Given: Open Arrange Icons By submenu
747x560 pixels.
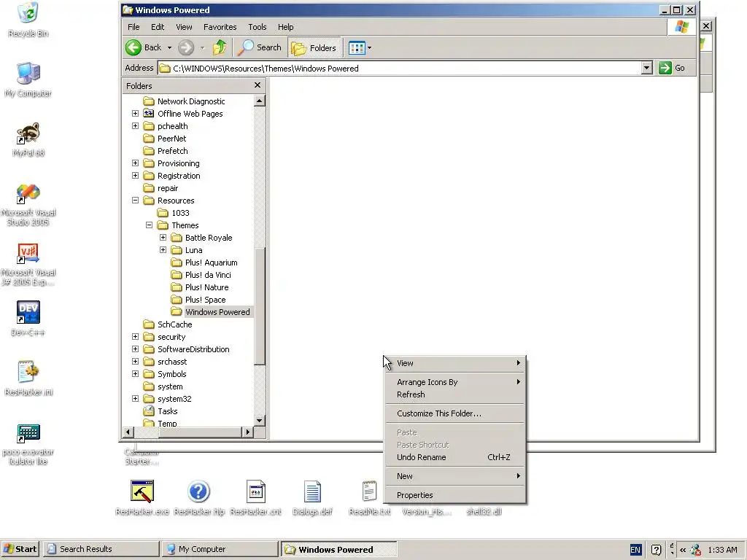Looking at the screenshot, I should pos(454,382).
